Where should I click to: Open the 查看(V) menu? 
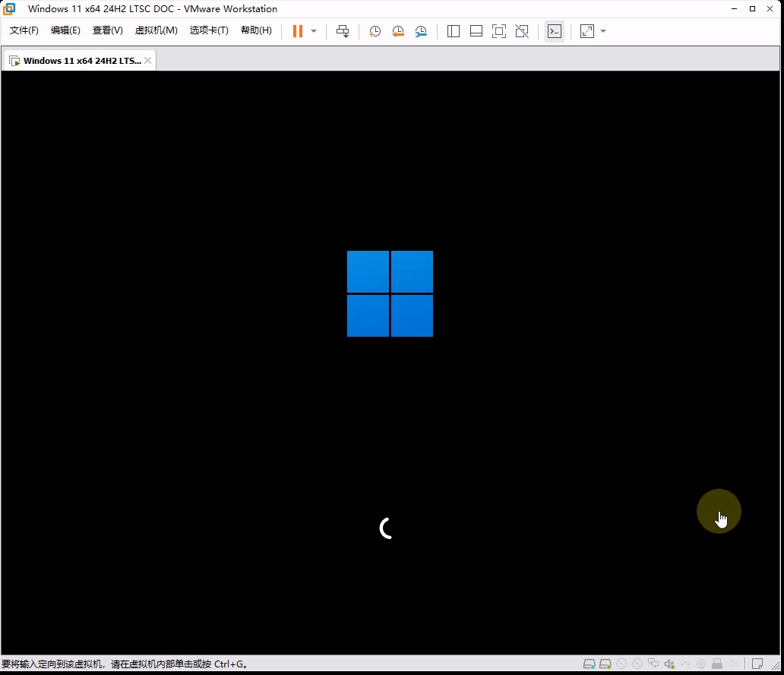(108, 30)
